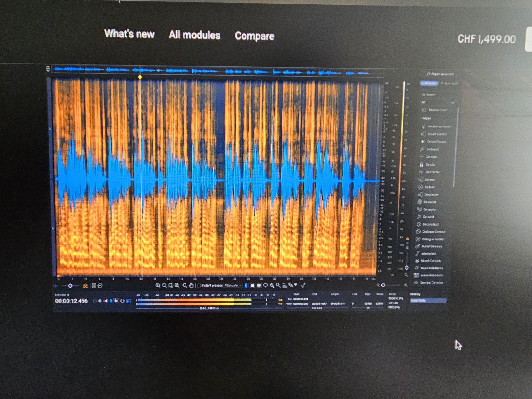Select the lasso selection tool
Screen dimensions: 532x399
[x=265, y=286]
